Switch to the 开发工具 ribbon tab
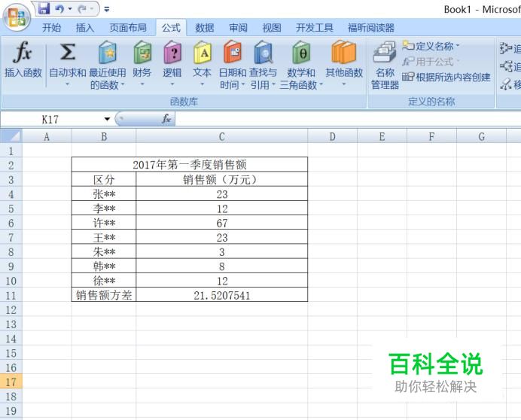The height and width of the screenshot is (420, 521). click(x=314, y=28)
